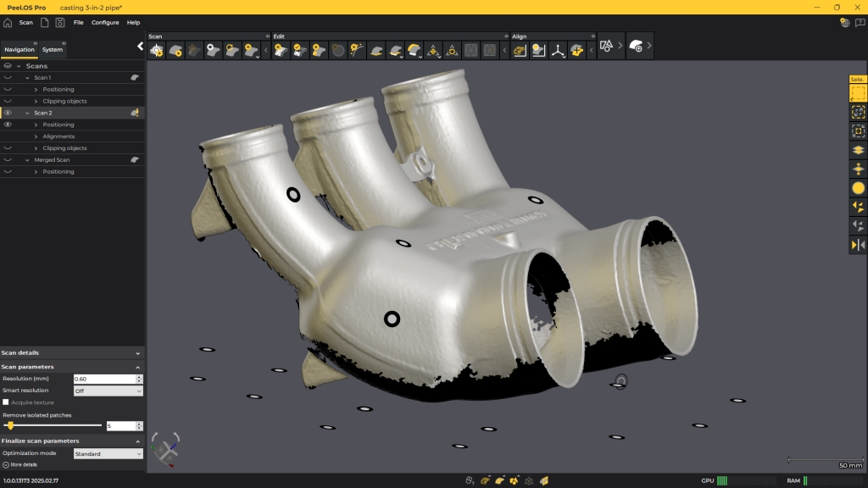Click the new document icon

click(44, 22)
